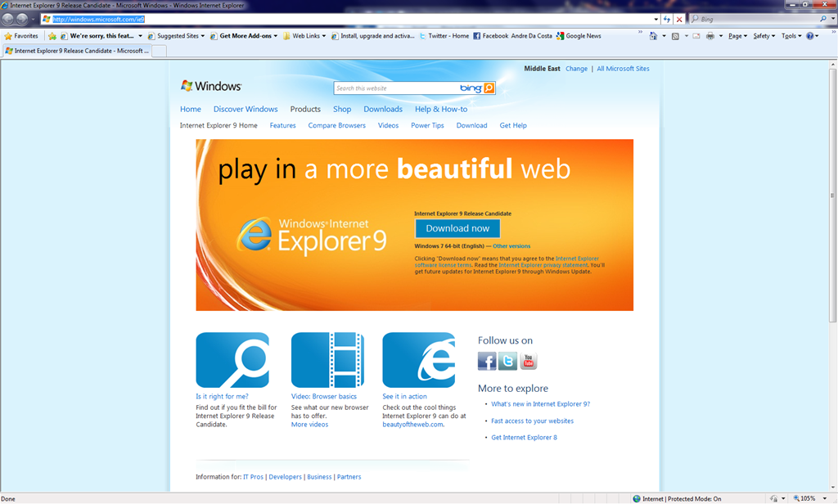
Task: Open the recent pages dropdown beside Forward
Action: pos(33,20)
